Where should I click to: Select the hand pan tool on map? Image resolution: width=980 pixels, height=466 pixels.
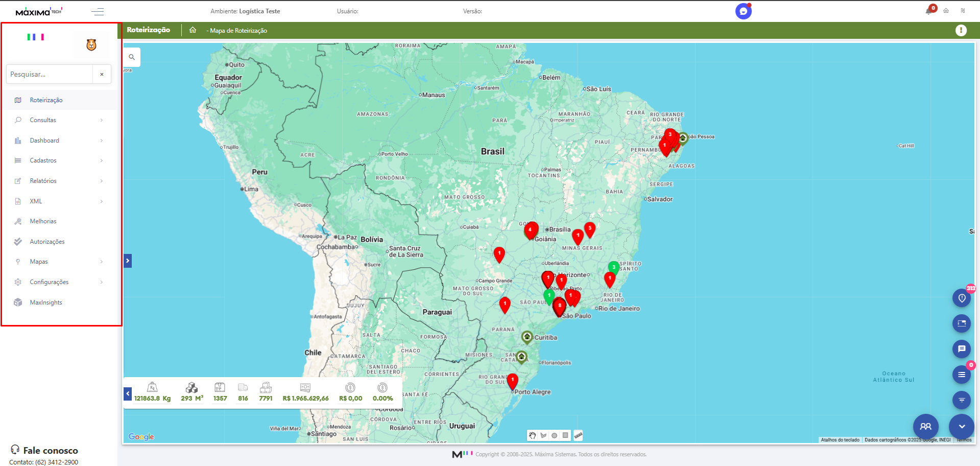pos(532,435)
